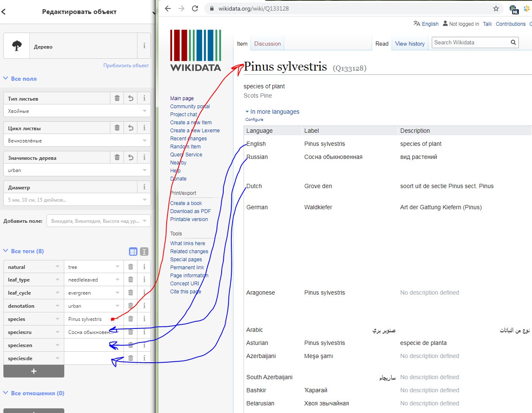Go back with the editor's left arrow
Screen dimensions: 532x413
pos(3,12)
